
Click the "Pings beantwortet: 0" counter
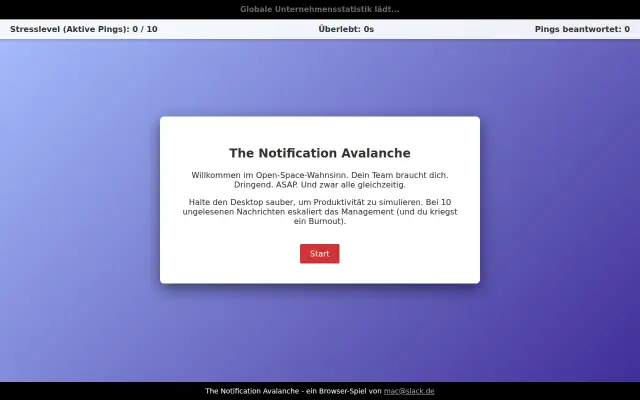click(x=582, y=29)
